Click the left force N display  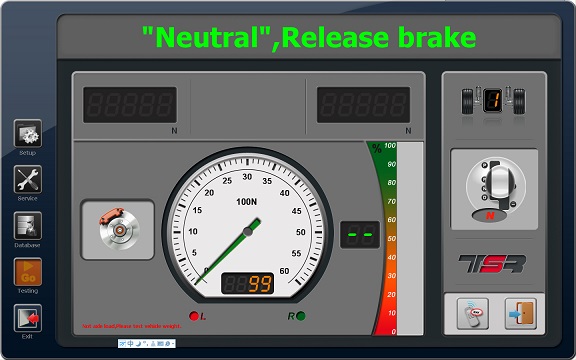(130, 105)
